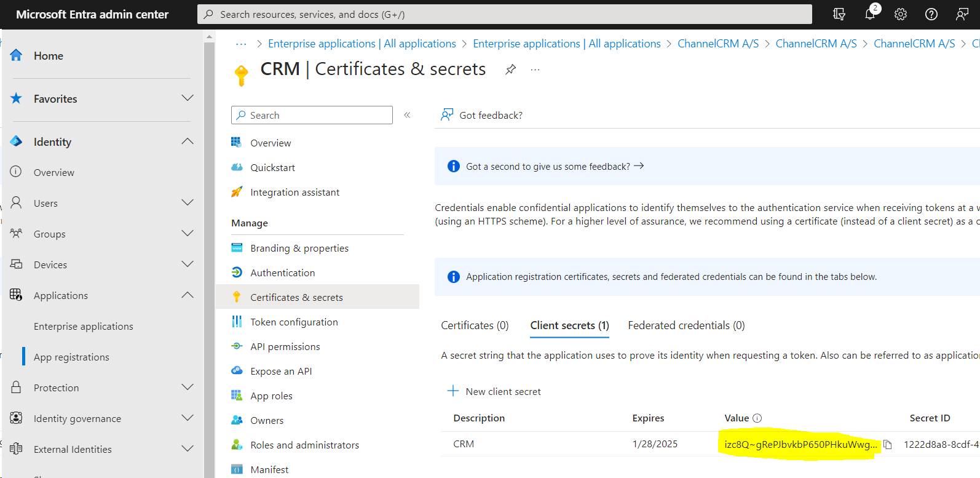This screenshot has height=478, width=980.
Task: Expand the Favorites section chevron
Action: click(x=188, y=98)
